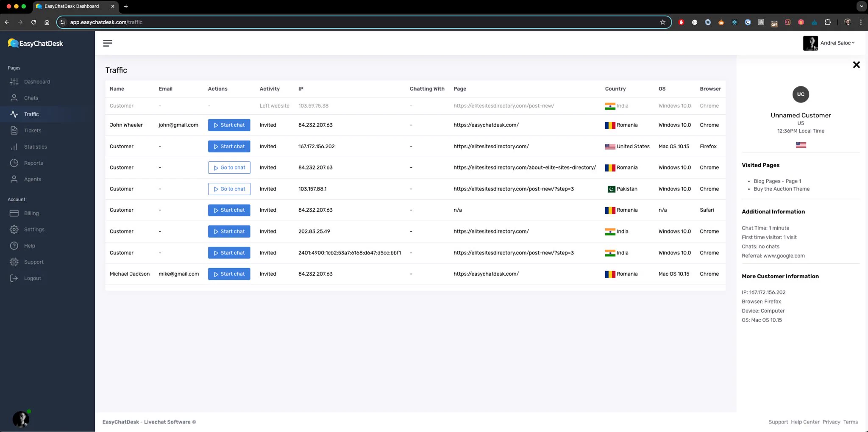Click the IP address 103.59.75.38
This screenshot has width=868, height=432.
pos(313,106)
